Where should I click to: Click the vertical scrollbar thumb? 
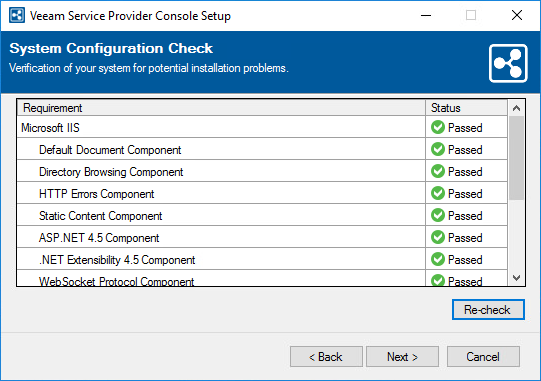517,158
